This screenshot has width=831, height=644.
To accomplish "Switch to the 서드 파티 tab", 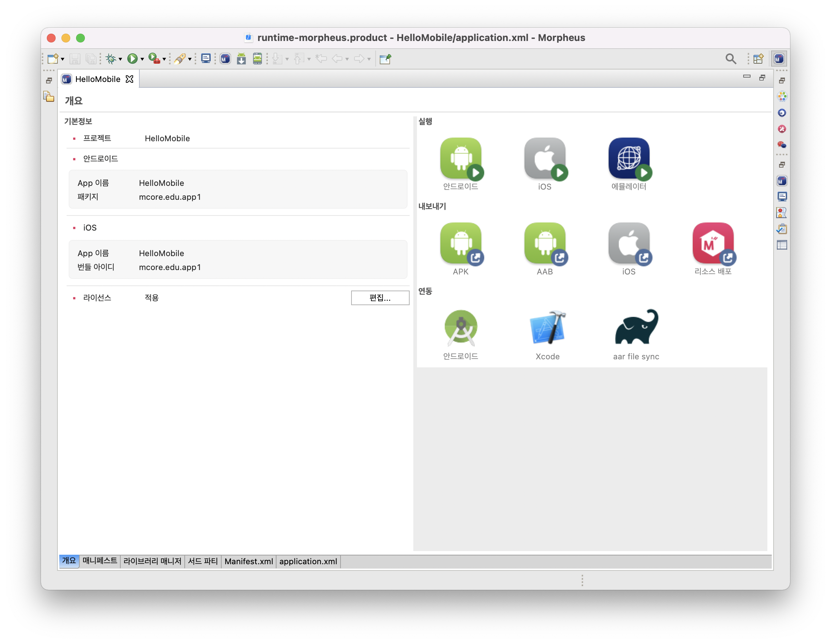I will 203,561.
